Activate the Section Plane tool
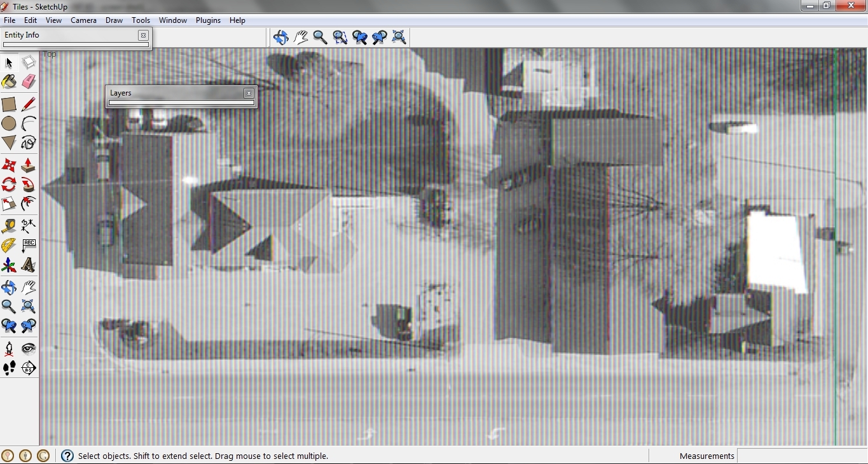 tap(29, 368)
